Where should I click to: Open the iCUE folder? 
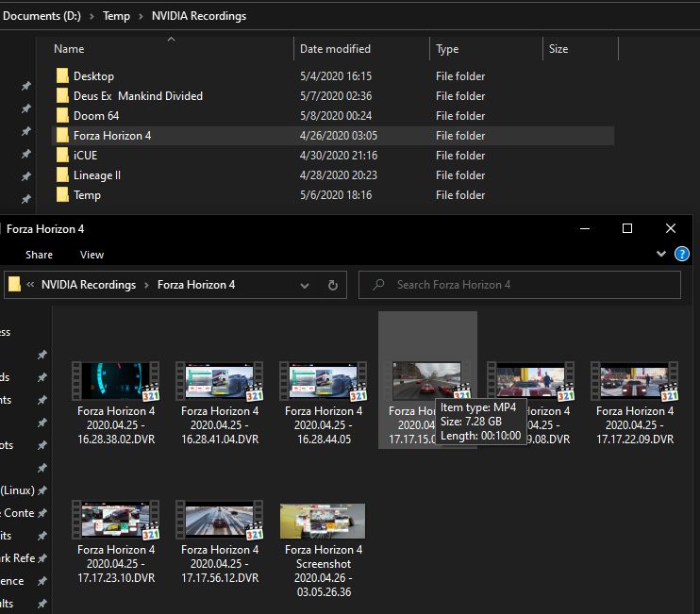[x=85, y=156]
